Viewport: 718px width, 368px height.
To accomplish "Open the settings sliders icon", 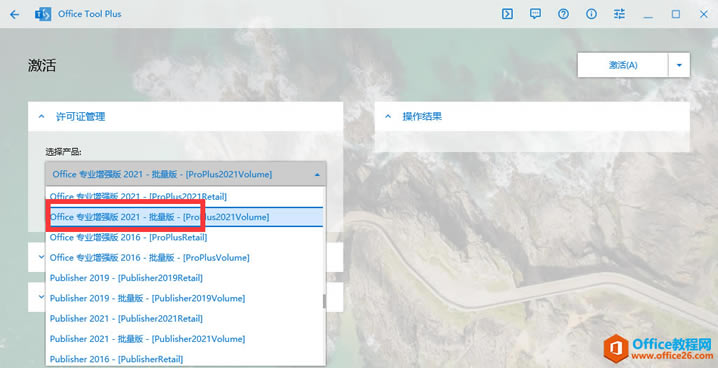I will (619, 14).
